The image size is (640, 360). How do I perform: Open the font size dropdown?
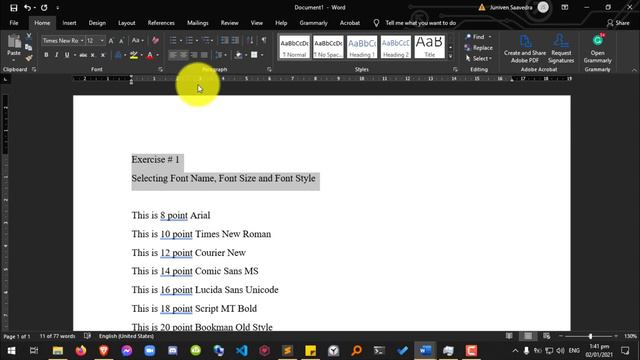tap(102, 41)
